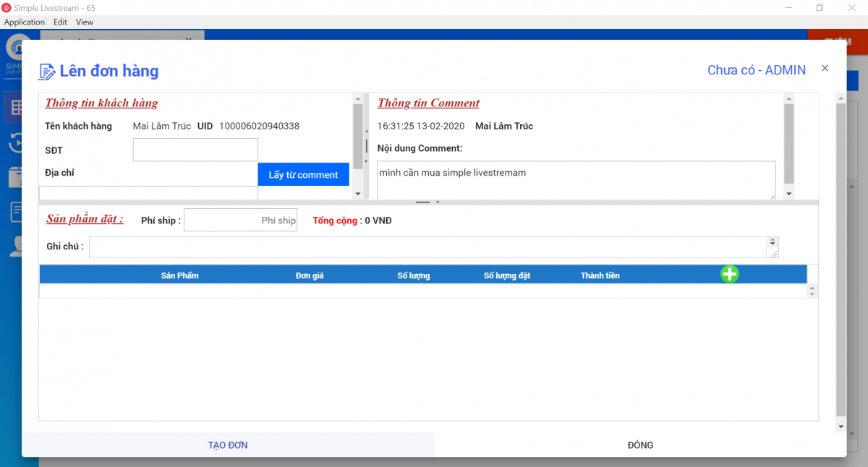868x467 pixels.
Task: Click inside the Nội dung Comment textarea
Action: pos(576,180)
